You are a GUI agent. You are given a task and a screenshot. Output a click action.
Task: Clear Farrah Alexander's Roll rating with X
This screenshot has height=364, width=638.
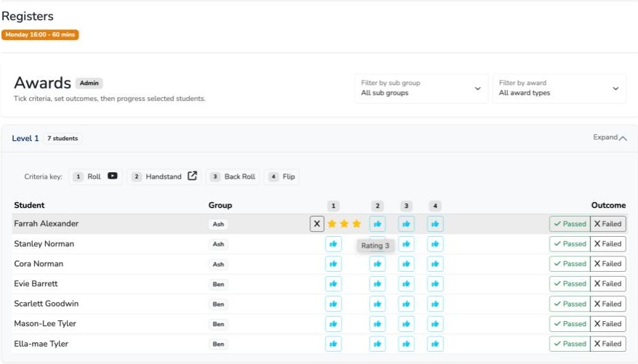[x=317, y=224]
